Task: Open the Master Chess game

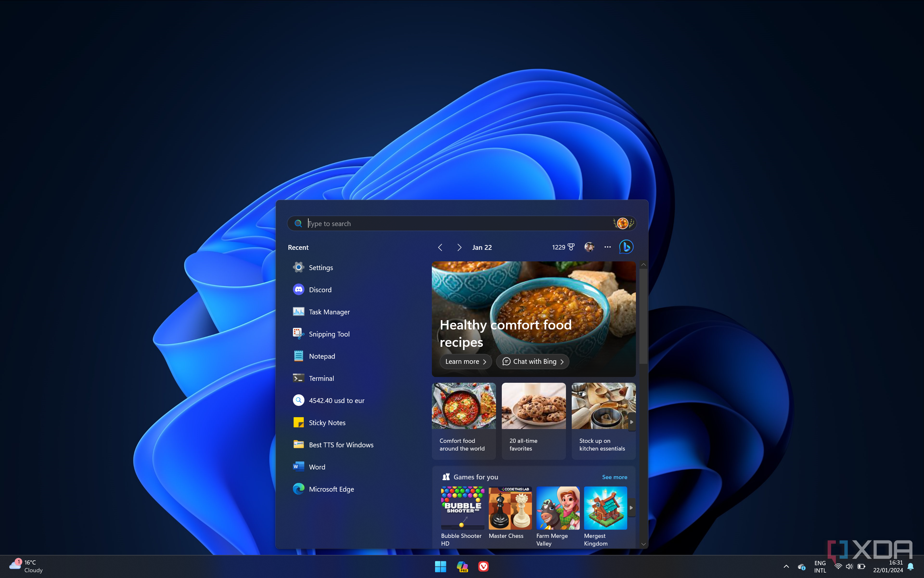Action: (510, 513)
